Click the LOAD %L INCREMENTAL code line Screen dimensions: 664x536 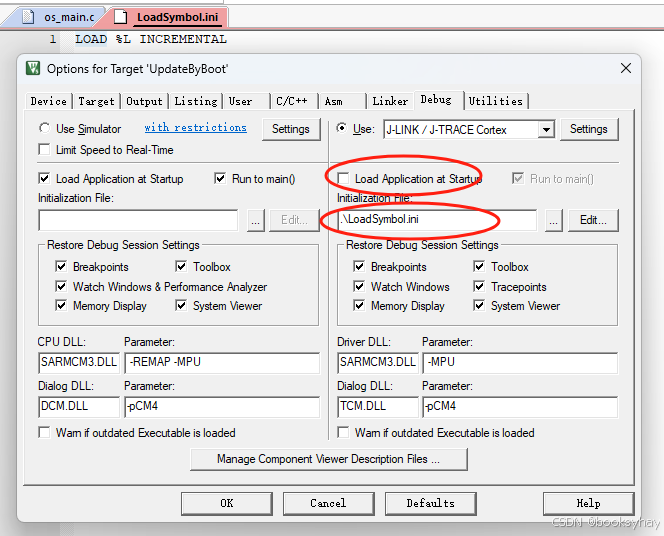point(151,39)
